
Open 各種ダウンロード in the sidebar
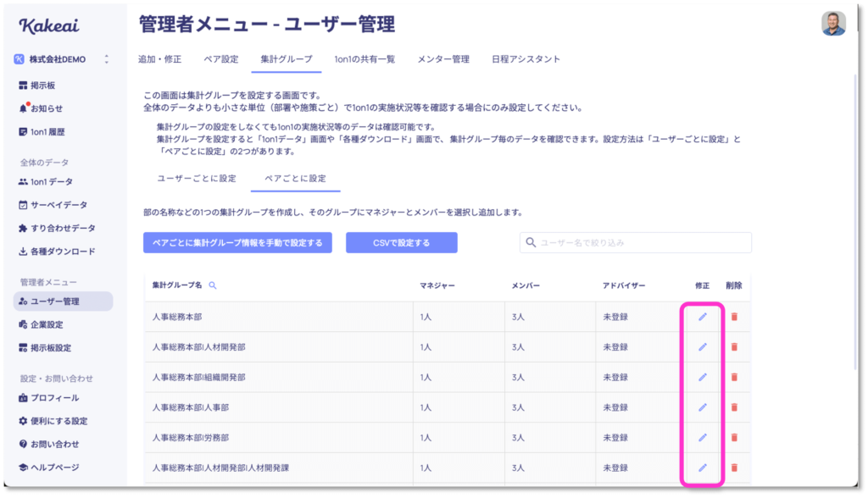[57, 252]
